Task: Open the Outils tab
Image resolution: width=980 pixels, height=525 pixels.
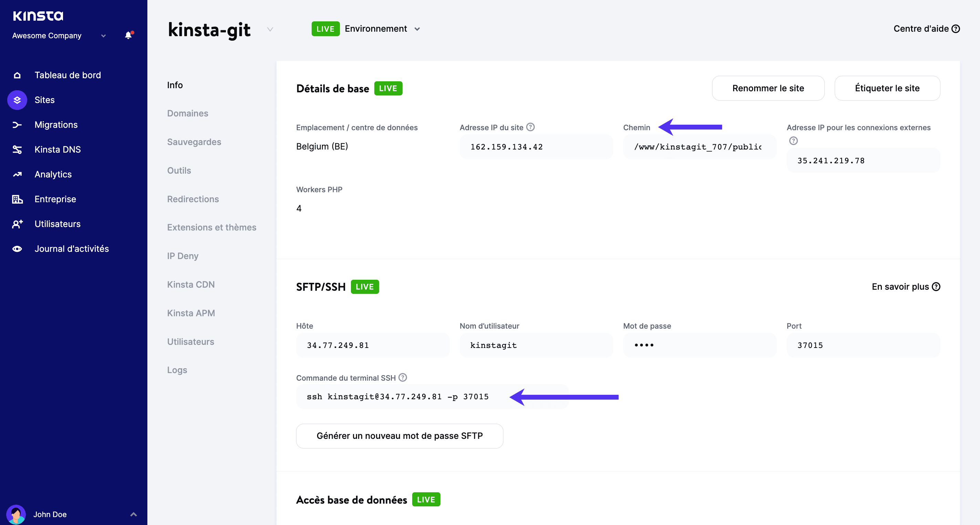Action: point(179,171)
